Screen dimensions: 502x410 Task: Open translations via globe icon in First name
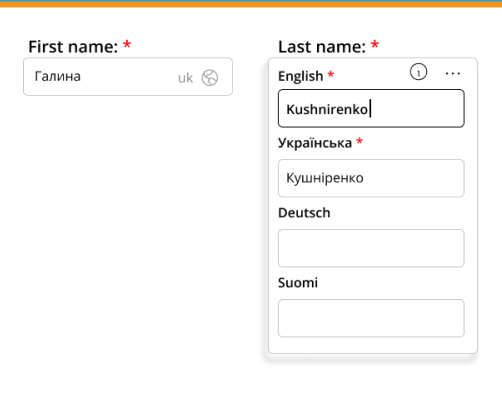(x=210, y=78)
